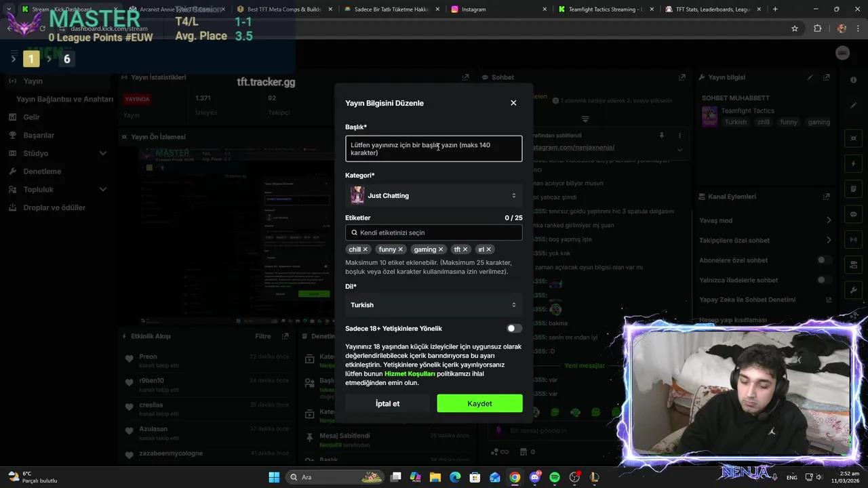Pop out the Kanal Eylemleri panel
This screenshot has height=488, width=868.
[826, 197]
